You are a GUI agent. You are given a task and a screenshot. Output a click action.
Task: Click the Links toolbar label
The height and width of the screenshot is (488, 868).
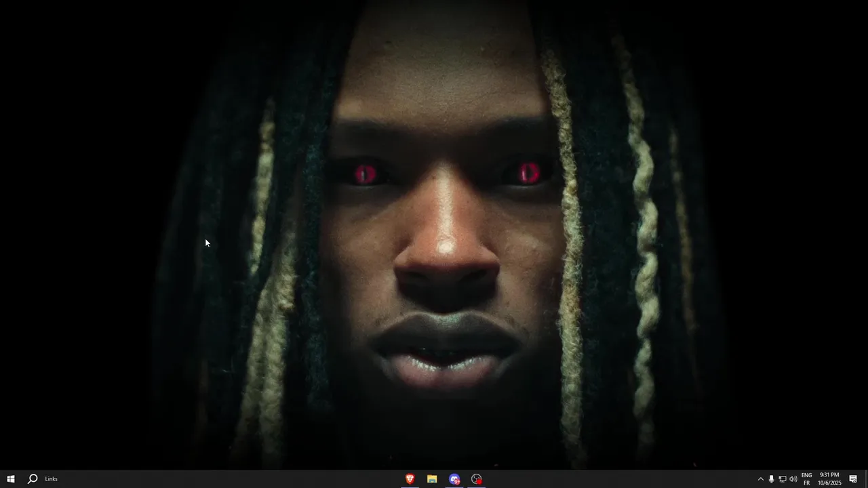click(x=52, y=479)
